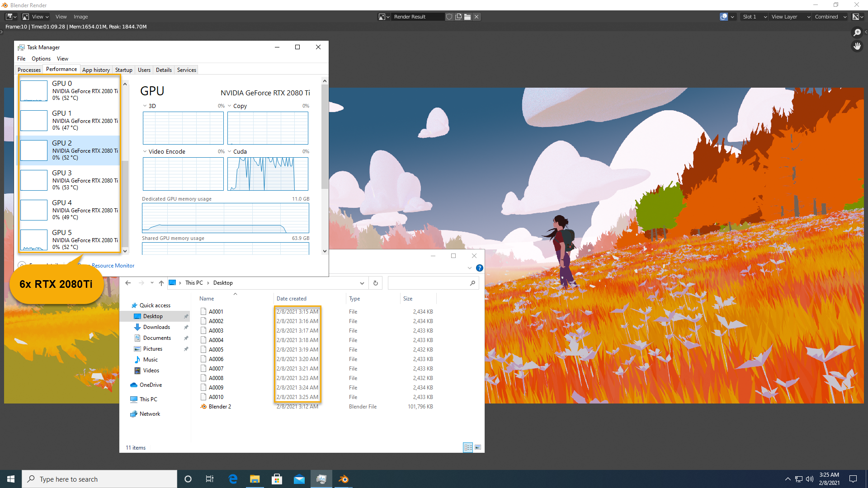Switch to the Performance tab in Task Manager
This screenshot has width=868, height=488.
[x=61, y=70]
